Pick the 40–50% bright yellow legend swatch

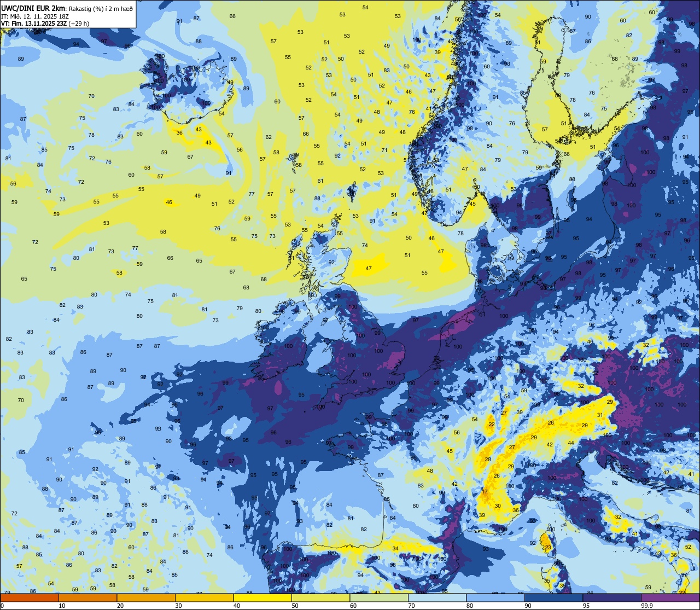pos(262,597)
